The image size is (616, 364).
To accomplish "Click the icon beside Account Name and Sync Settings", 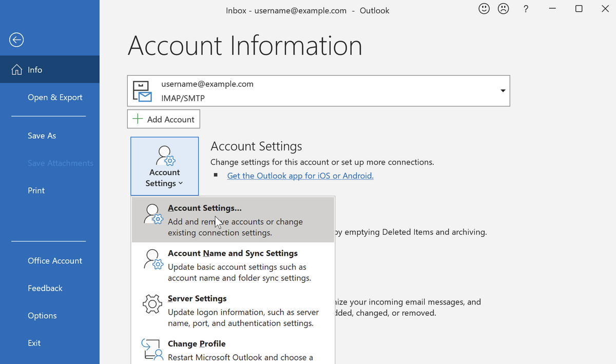I will pos(153,259).
